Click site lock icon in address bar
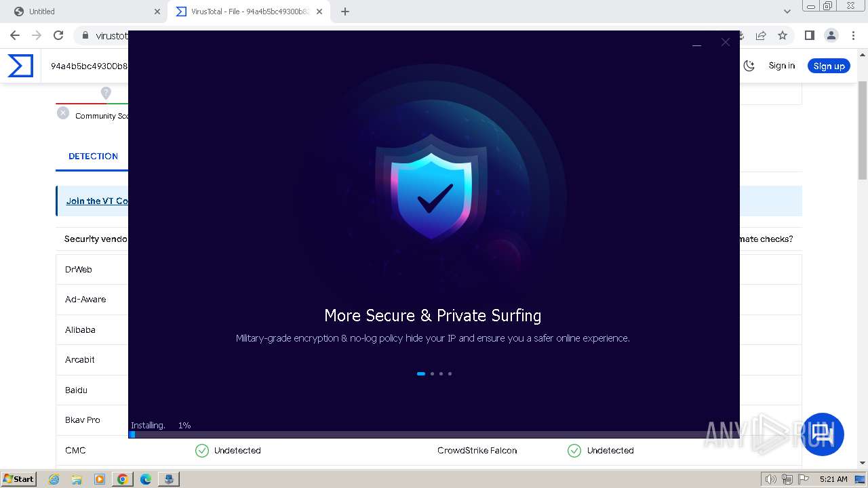 pos(85,35)
